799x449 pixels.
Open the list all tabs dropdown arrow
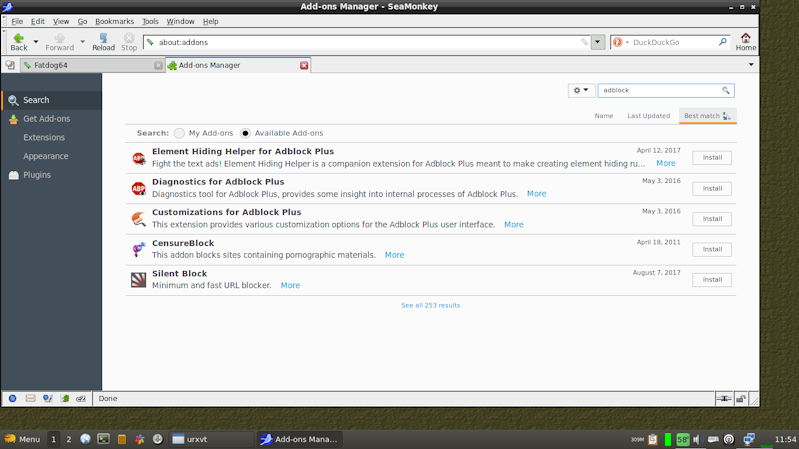point(751,65)
